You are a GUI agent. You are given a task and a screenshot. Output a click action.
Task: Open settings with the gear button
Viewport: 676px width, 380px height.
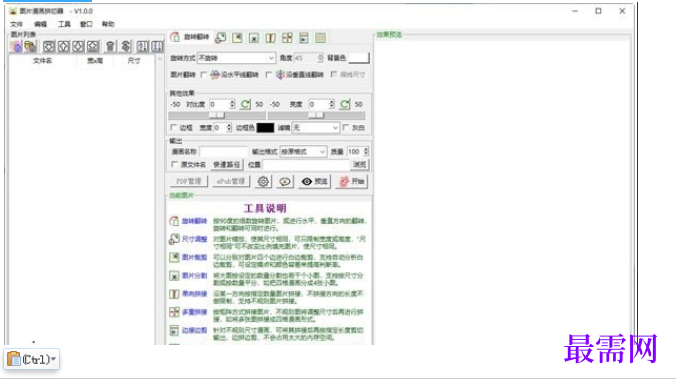tap(263, 182)
